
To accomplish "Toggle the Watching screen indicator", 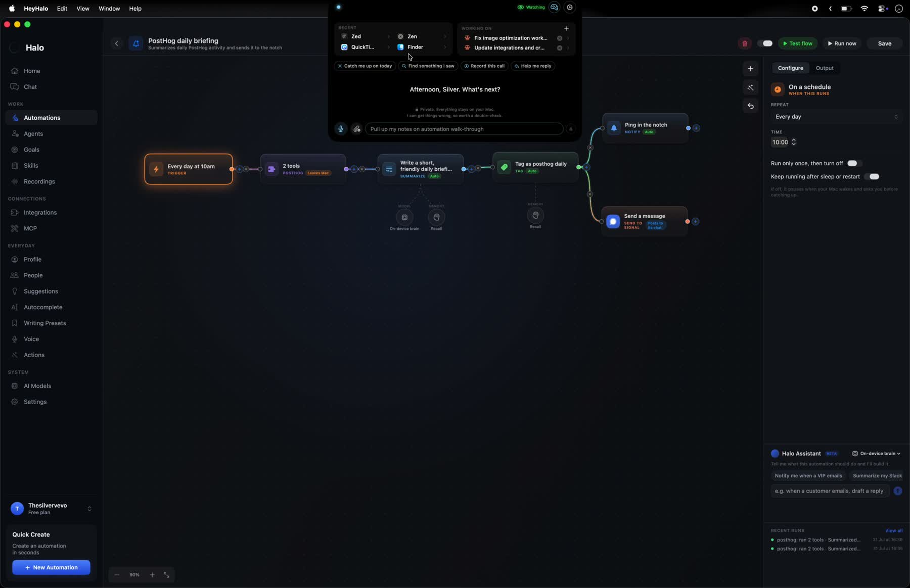I will pos(531,8).
